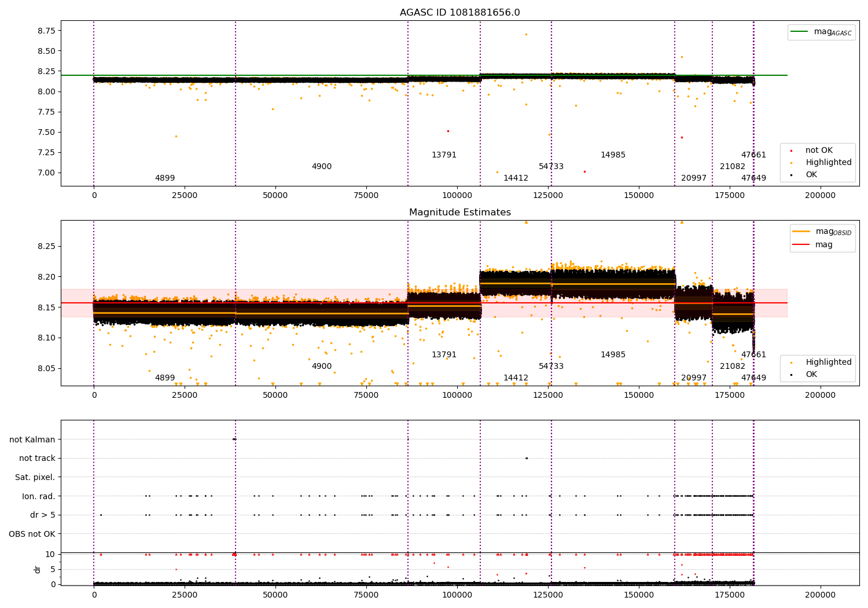Click obsid label 4899 in Magnitude Estimates plot
868x608 pixels.
pyautogui.click(x=165, y=378)
